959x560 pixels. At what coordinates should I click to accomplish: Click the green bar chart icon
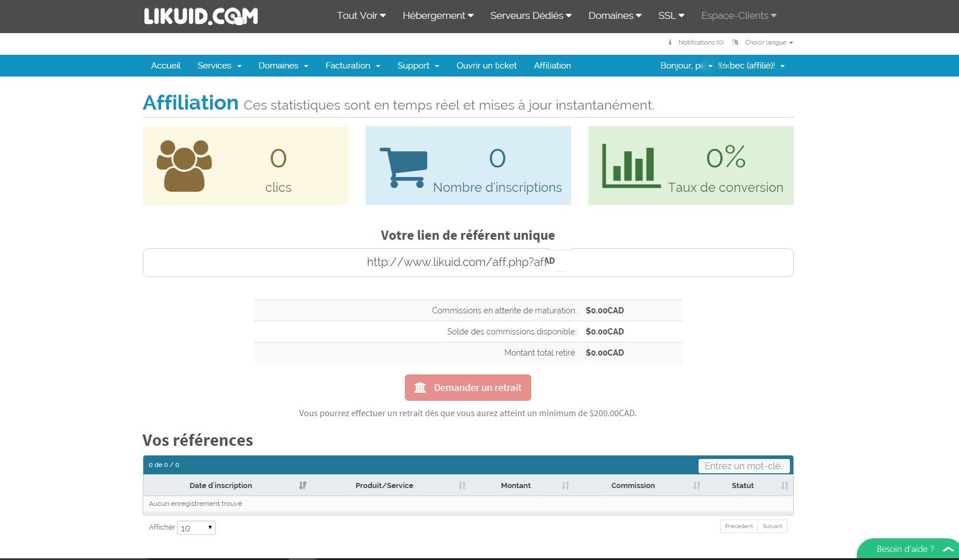pyautogui.click(x=631, y=166)
